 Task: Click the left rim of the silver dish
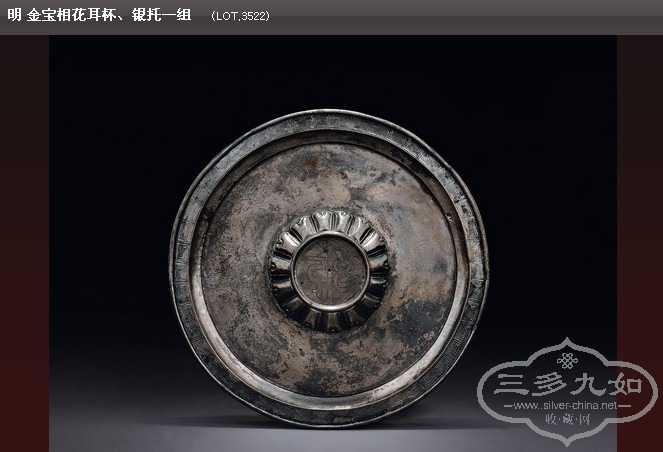point(181,269)
